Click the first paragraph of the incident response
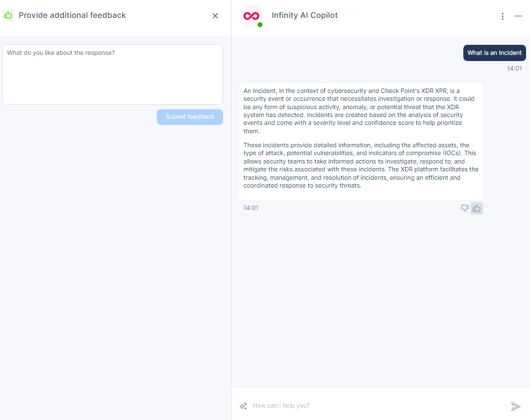This screenshot has width=530, height=420. [359, 111]
